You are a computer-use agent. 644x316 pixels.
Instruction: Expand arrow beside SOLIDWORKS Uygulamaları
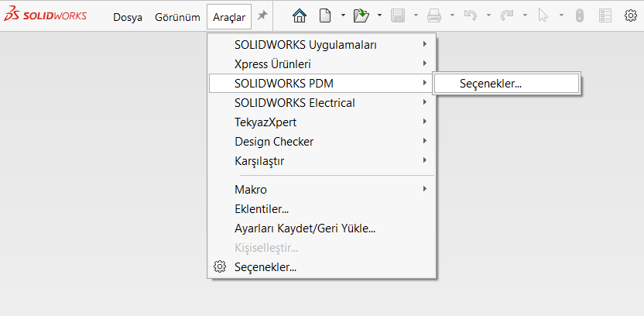pyautogui.click(x=425, y=44)
